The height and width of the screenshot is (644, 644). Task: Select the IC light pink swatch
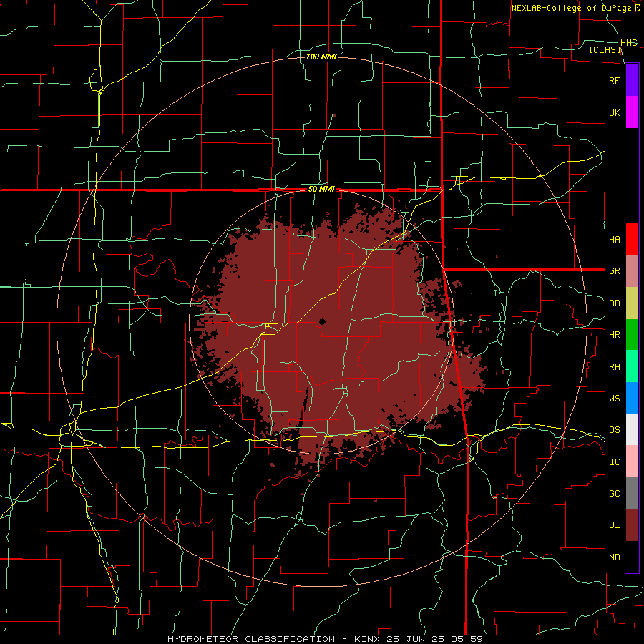pyautogui.click(x=632, y=462)
